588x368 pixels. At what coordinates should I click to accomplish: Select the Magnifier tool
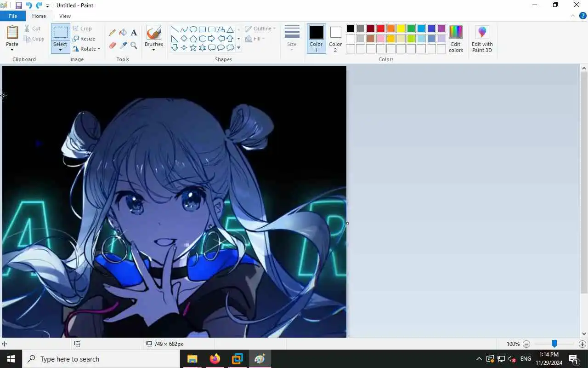[x=134, y=45]
